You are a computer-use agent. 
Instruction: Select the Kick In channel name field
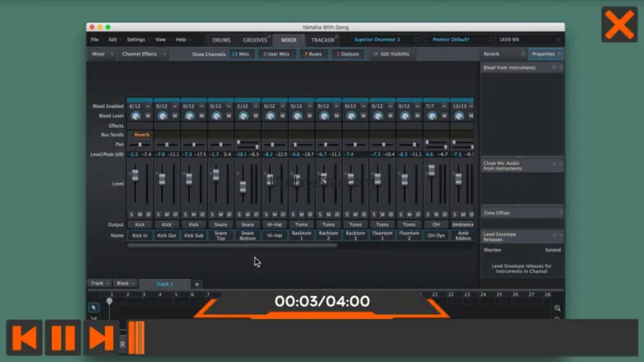140,236
